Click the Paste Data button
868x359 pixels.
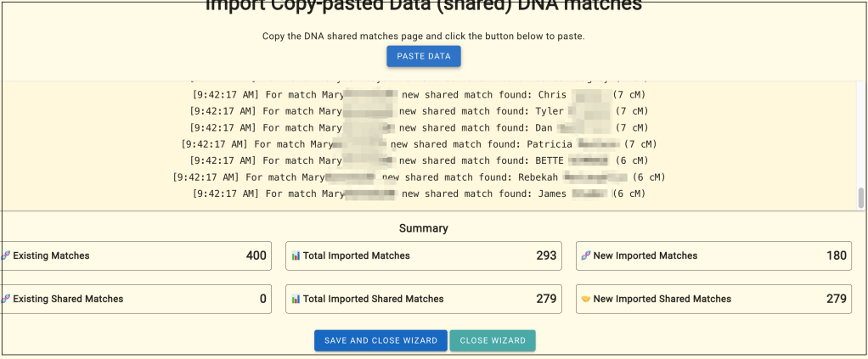tap(424, 56)
